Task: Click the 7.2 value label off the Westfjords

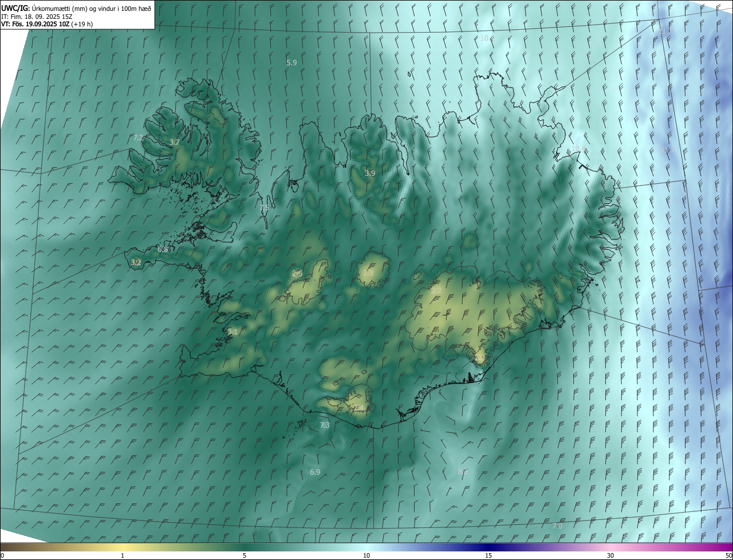Action: (x=138, y=138)
